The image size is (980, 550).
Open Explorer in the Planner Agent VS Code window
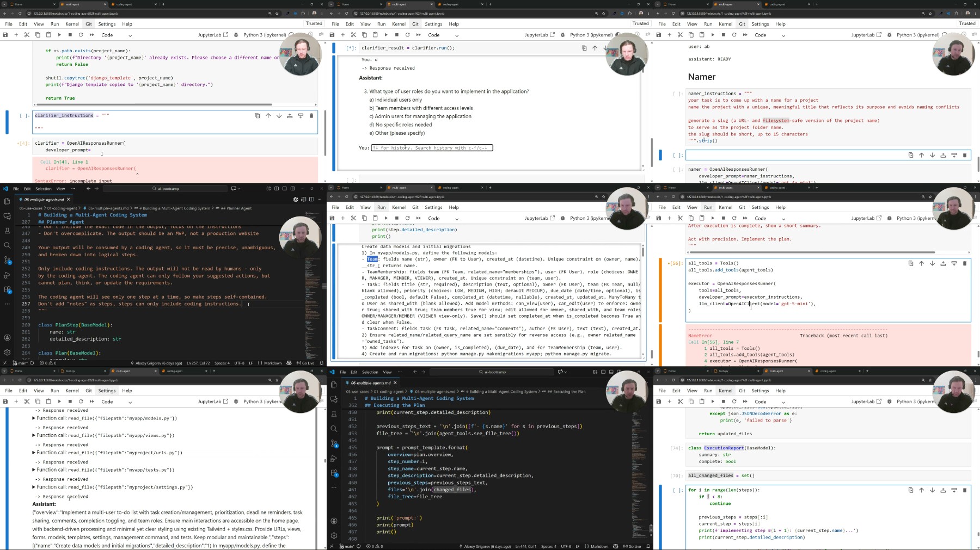coord(7,201)
